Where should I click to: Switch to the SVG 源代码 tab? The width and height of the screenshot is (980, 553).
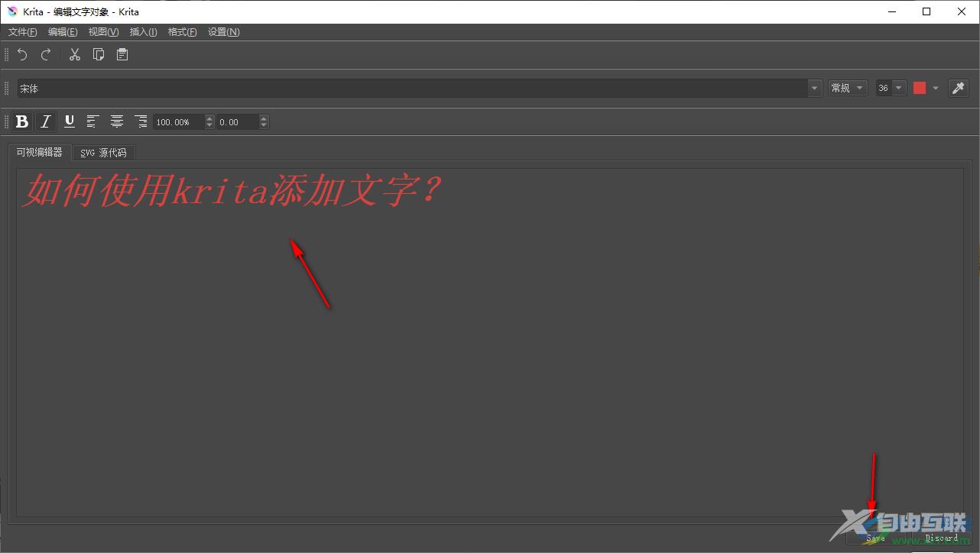[104, 153]
